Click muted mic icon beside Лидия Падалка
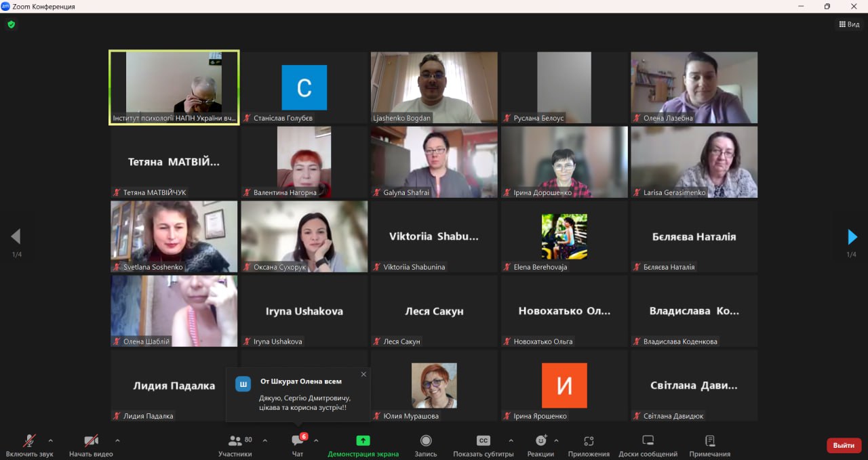 117,416
